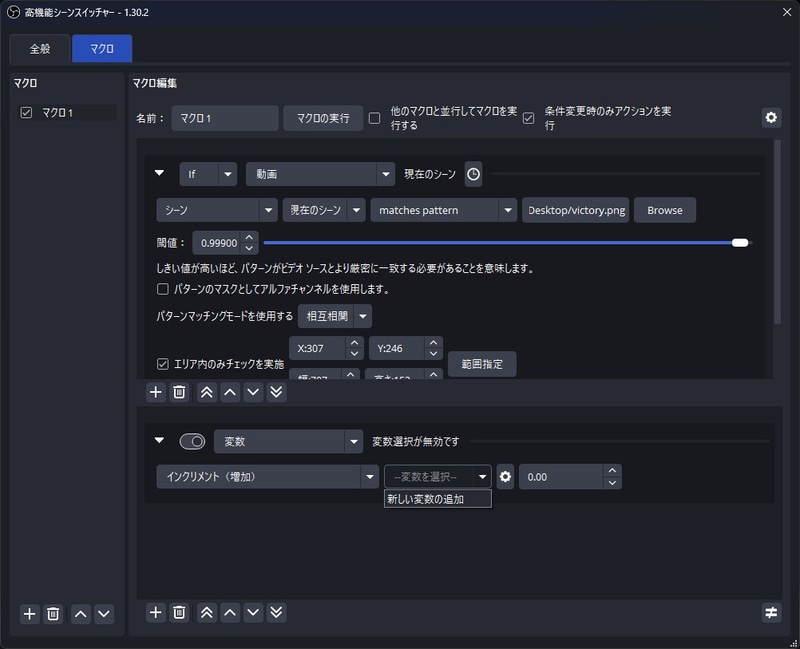Decrease the 閾値 threshold value with down arrow
The width and height of the screenshot is (800, 649).
point(249,248)
